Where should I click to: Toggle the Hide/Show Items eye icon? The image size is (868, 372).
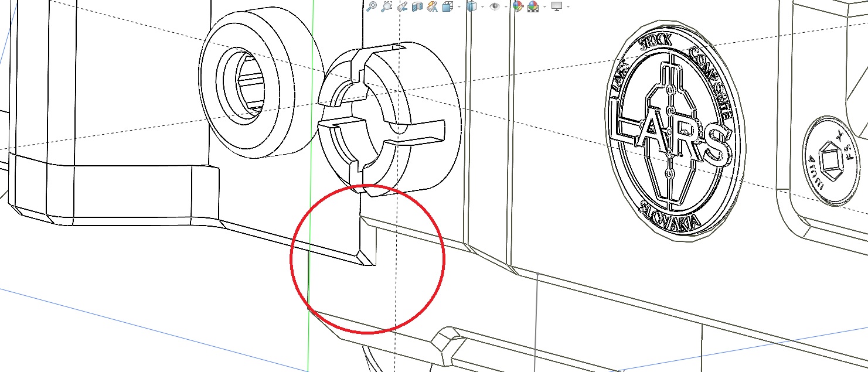(x=494, y=6)
